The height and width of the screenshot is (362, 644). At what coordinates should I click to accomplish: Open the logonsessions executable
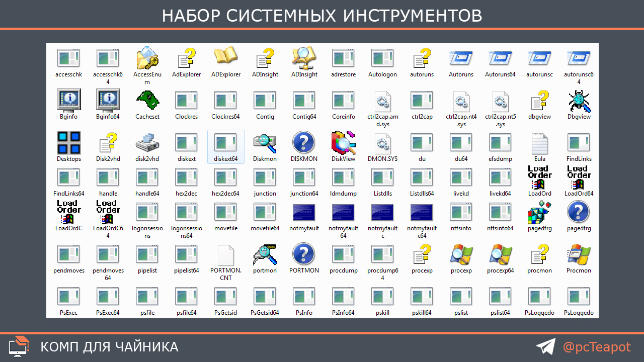(x=147, y=212)
